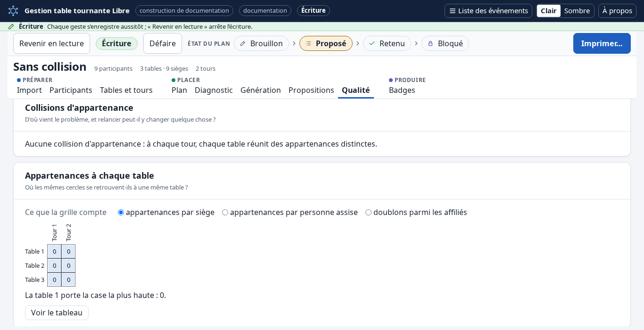Click Table 1, Tour 1 grid cell

click(54, 251)
